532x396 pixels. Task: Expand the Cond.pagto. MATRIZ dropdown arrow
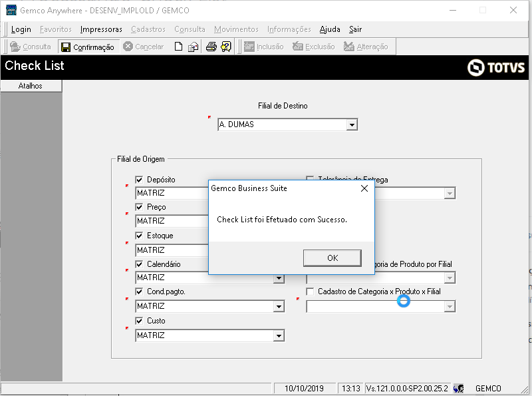click(x=279, y=307)
